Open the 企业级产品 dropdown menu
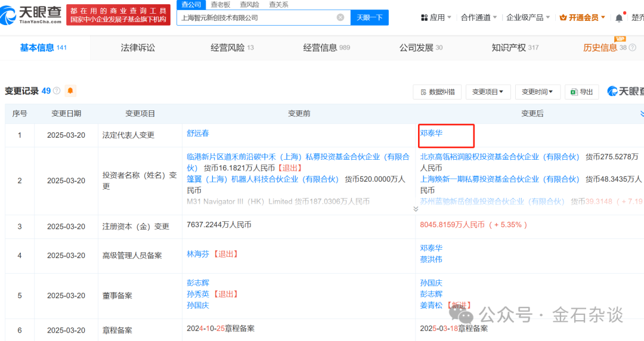644x341 pixels. (528, 18)
